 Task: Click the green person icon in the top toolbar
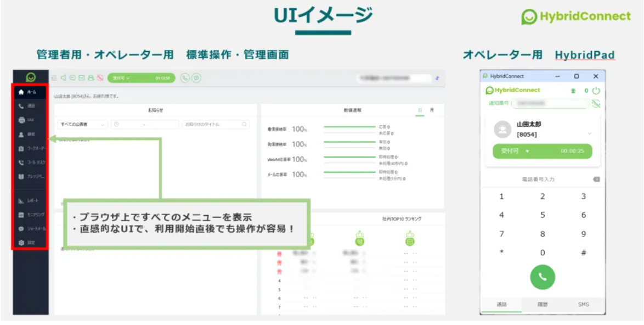click(x=91, y=77)
